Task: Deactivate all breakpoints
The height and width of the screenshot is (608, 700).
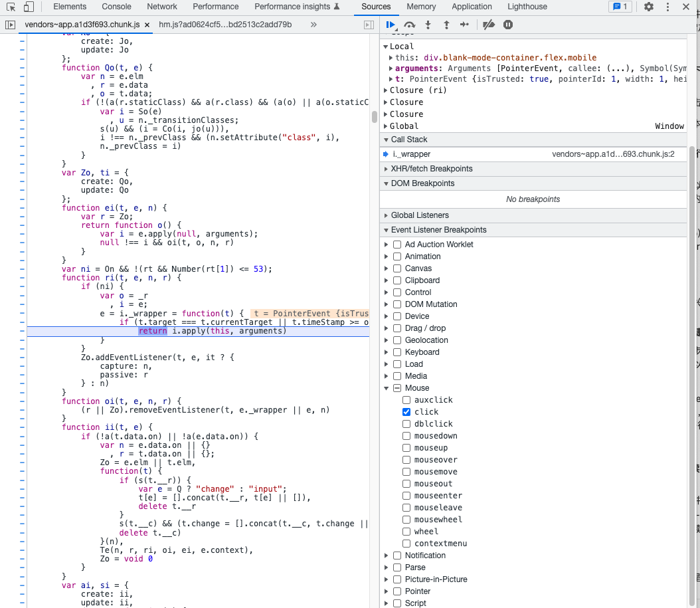Action: [x=489, y=25]
